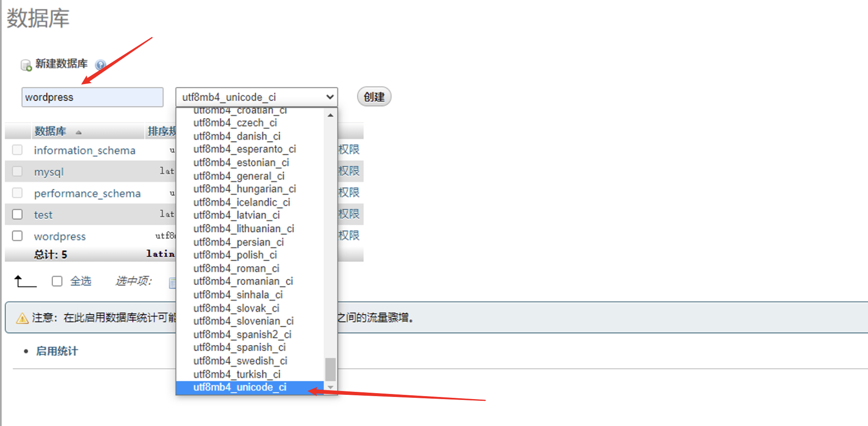
Task: Check the test database row checkbox
Action: (x=17, y=214)
